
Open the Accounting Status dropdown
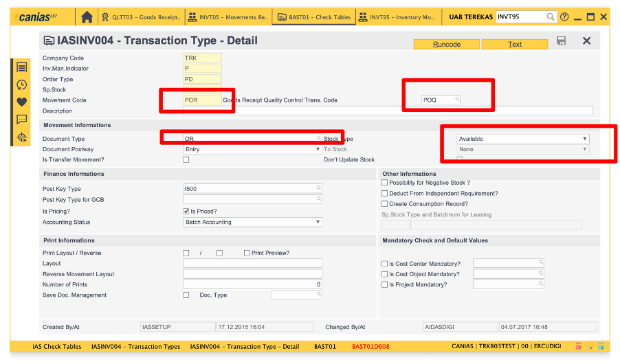tap(252, 223)
